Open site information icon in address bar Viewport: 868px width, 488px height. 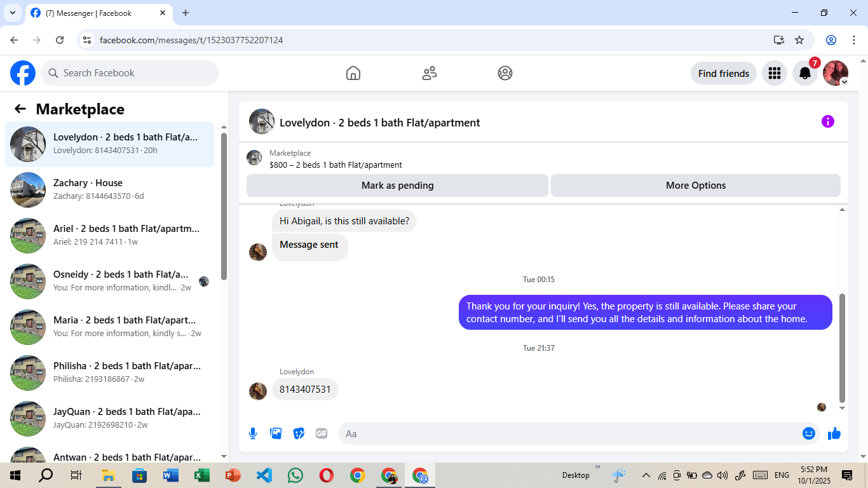click(87, 40)
